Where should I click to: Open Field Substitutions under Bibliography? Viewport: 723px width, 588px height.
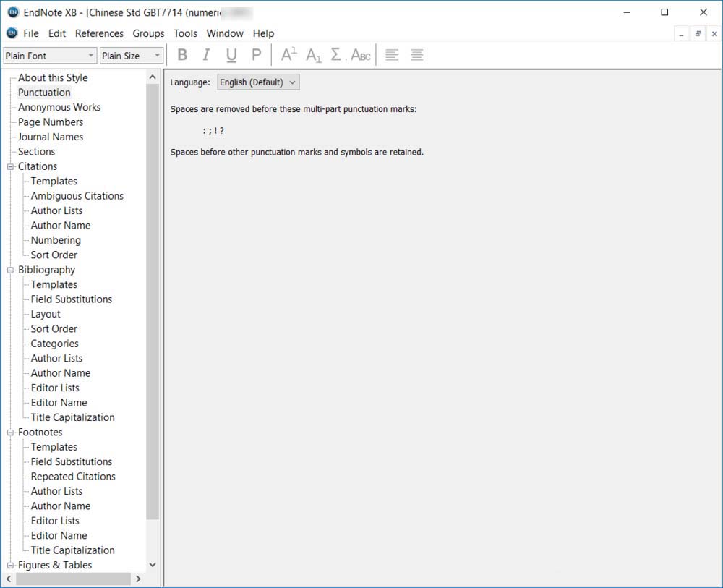(x=71, y=299)
